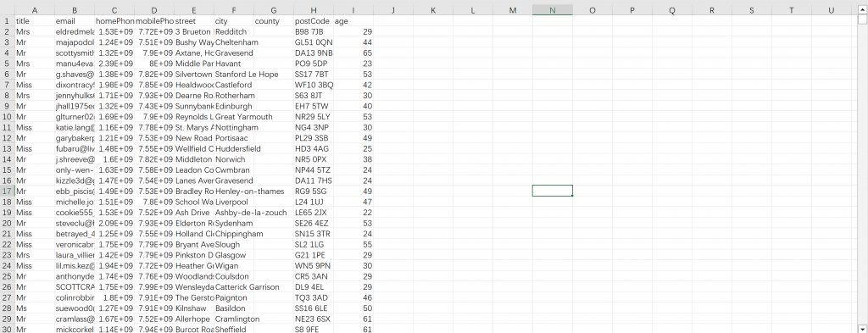Select the column A header
The height and width of the screenshot is (333, 868).
click(35, 10)
